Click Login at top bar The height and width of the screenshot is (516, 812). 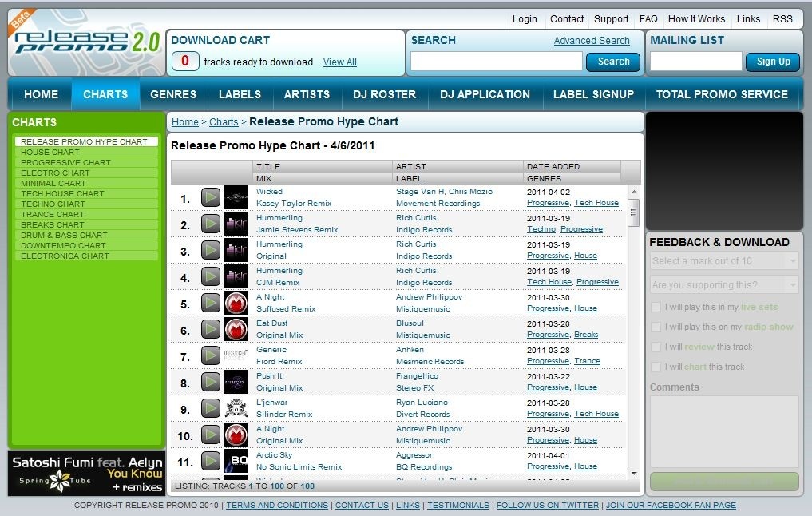click(x=525, y=19)
